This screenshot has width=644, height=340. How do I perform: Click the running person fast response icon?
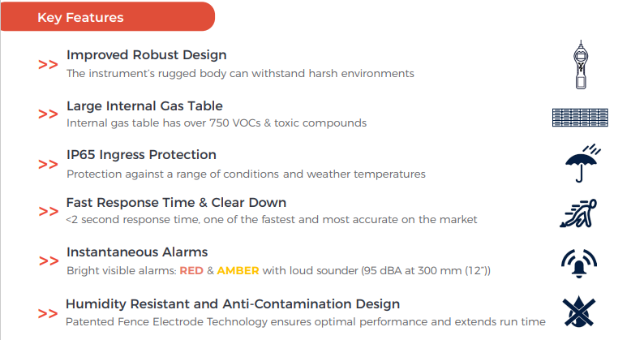[577, 213]
